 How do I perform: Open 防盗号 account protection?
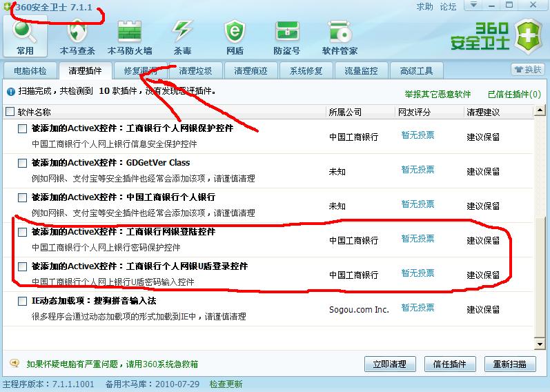pyautogui.click(x=287, y=37)
